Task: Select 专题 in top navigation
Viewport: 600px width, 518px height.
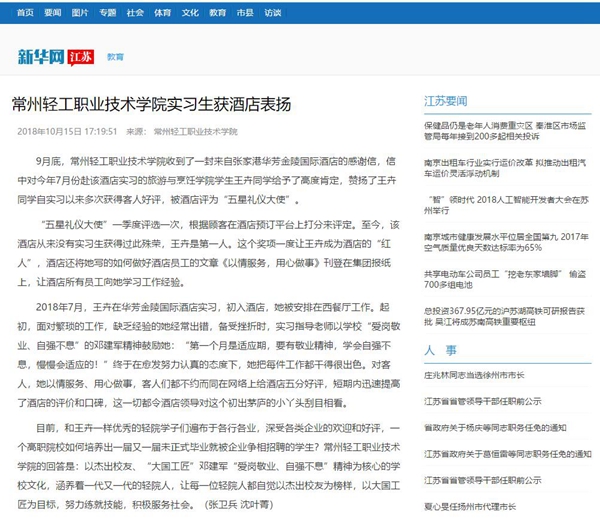Action: point(108,13)
